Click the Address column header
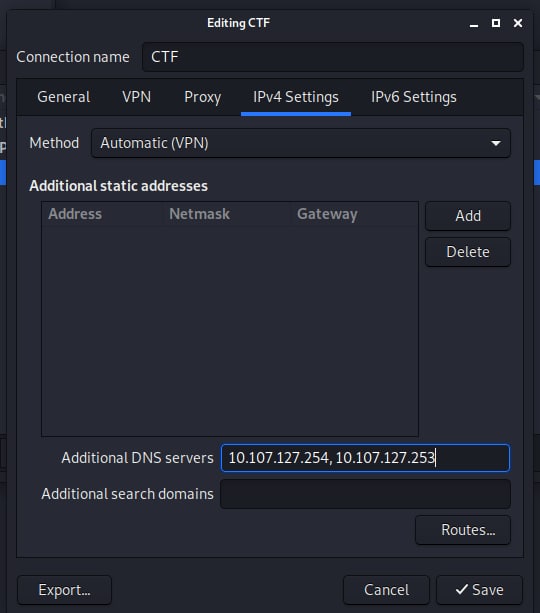The height and width of the screenshot is (613, 540). point(102,214)
